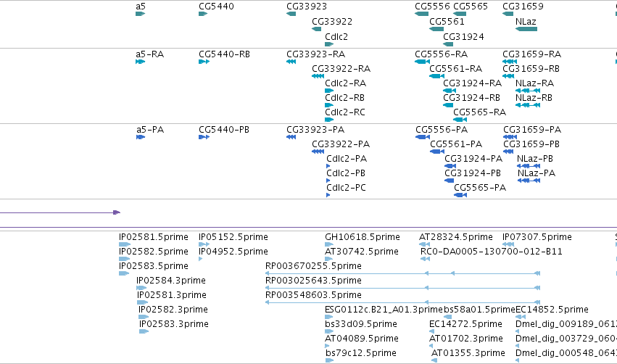Select the CG5561 gene feature

click(x=436, y=29)
